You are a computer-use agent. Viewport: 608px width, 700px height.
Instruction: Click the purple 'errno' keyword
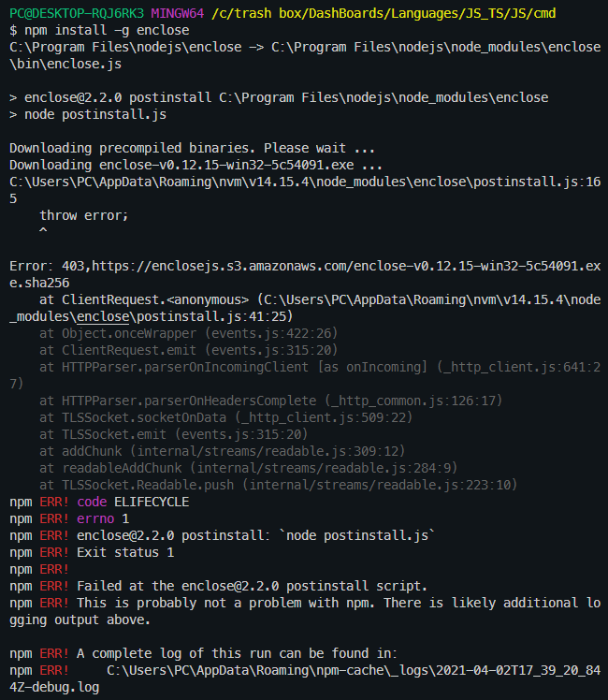pos(95,518)
